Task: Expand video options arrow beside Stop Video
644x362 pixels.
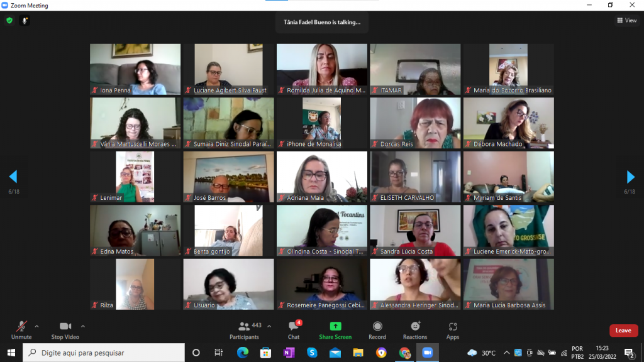Action: coord(83,326)
